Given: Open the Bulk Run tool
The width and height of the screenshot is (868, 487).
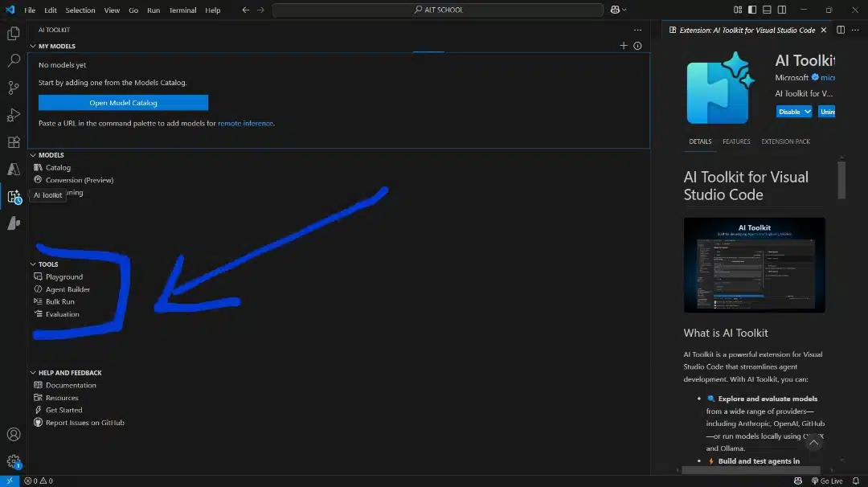Looking at the screenshot, I should coord(59,301).
